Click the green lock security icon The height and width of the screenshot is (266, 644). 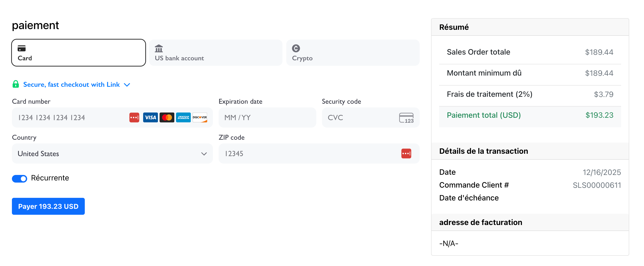(15, 84)
